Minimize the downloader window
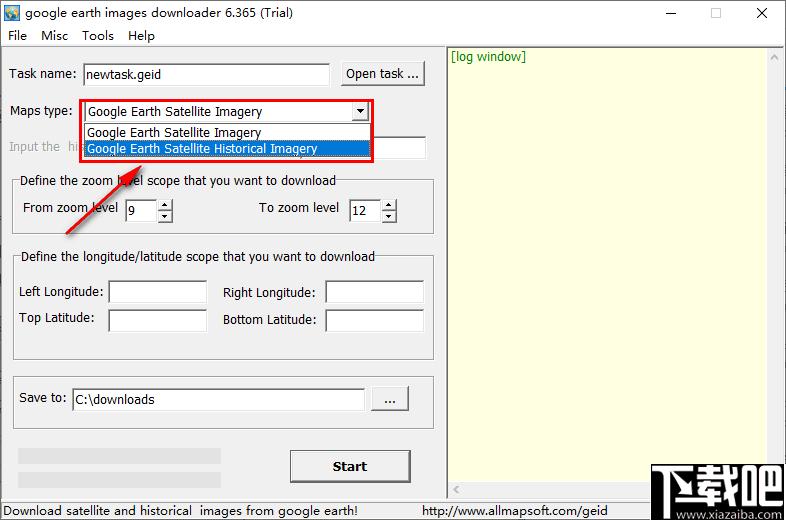Screen dimensions: 786x520 pyautogui.click(x=671, y=13)
